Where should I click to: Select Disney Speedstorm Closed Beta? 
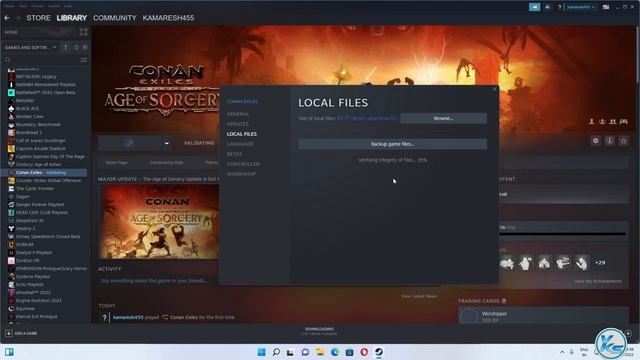[48, 237]
